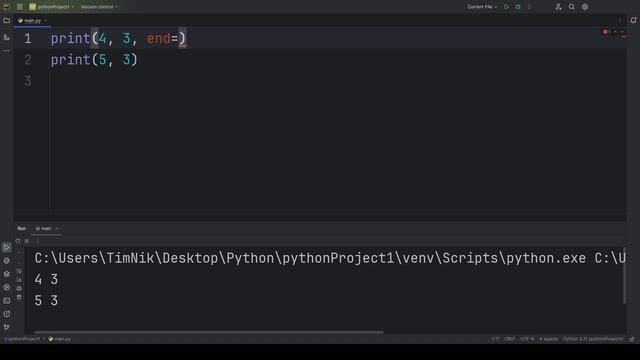Screen dimensions: 640x360
Task: Close the main run tab
Action: pyautogui.click(x=57, y=229)
